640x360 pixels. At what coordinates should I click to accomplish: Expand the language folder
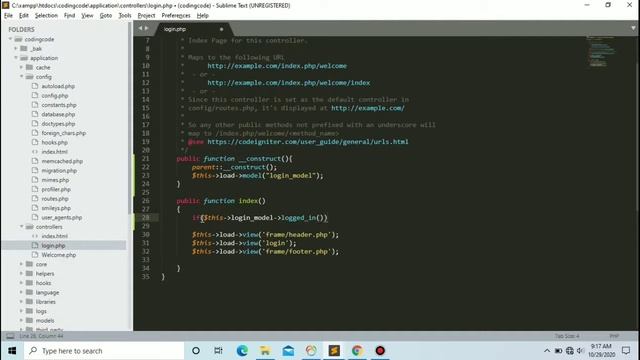(21, 292)
